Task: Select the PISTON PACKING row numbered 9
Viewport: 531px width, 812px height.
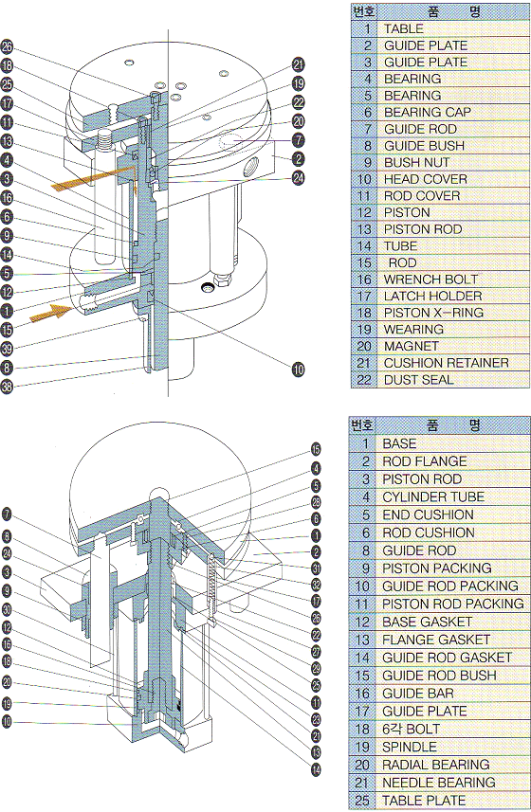Action: [440, 568]
